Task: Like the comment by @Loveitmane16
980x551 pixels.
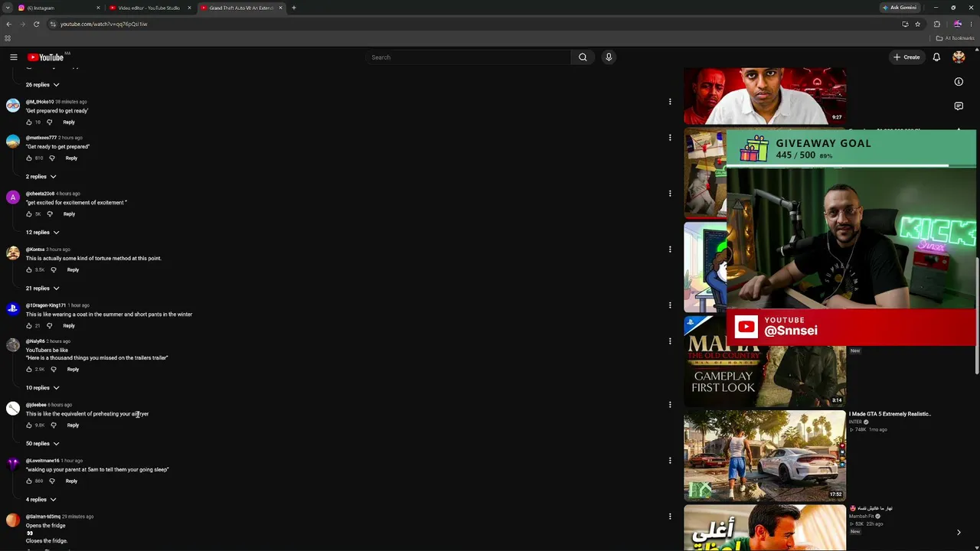Action: [x=29, y=481]
